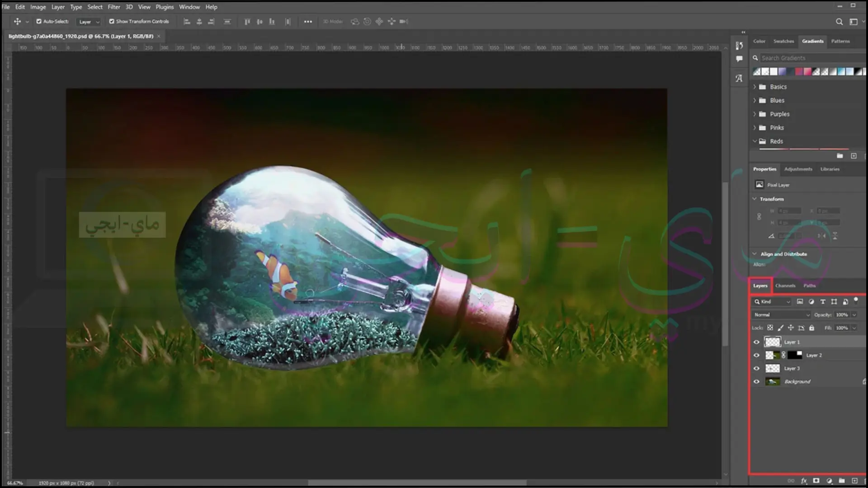Image resolution: width=868 pixels, height=488 pixels.
Task: Open the workspace switcher icon
Action: pyautogui.click(x=854, y=21)
